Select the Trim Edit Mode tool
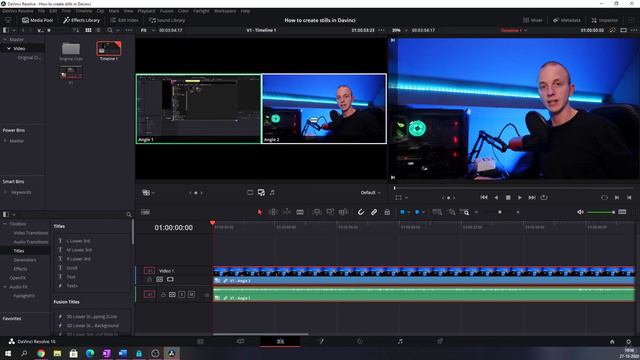Viewport: 640px width, 360px height. pos(273,212)
